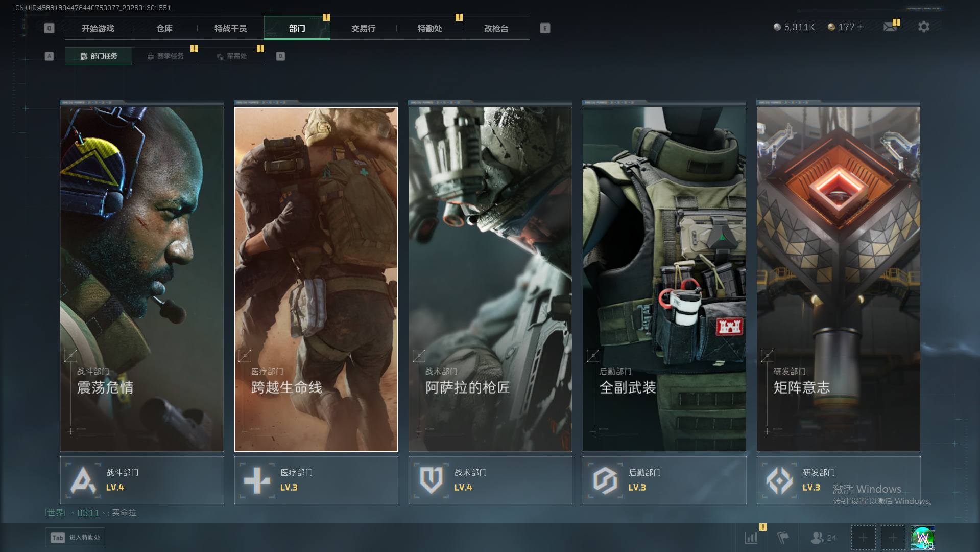Click the 后勤部门 hexagon badge icon
The width and height of the screenshot is (980, 552).
click(606, 480)
